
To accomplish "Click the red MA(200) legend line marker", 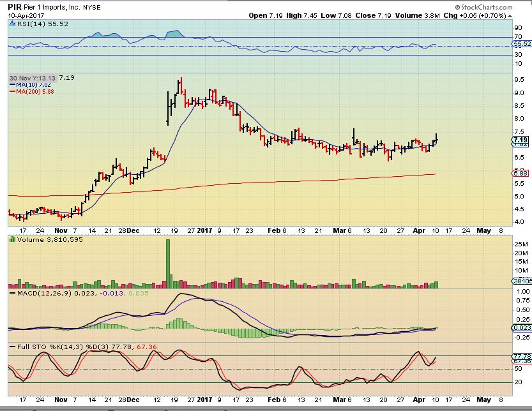I will (x=11, y=91).
